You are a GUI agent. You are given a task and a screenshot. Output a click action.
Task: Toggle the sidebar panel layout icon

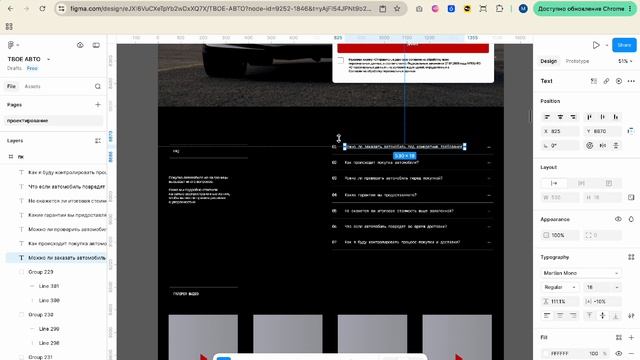click(x=96, y=45)
